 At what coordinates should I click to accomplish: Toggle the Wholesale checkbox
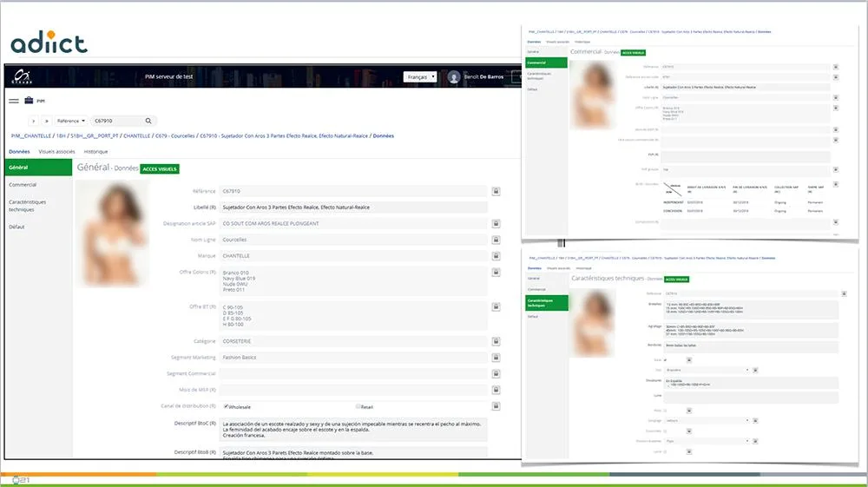pyautogui.click(x=226, y=406)
